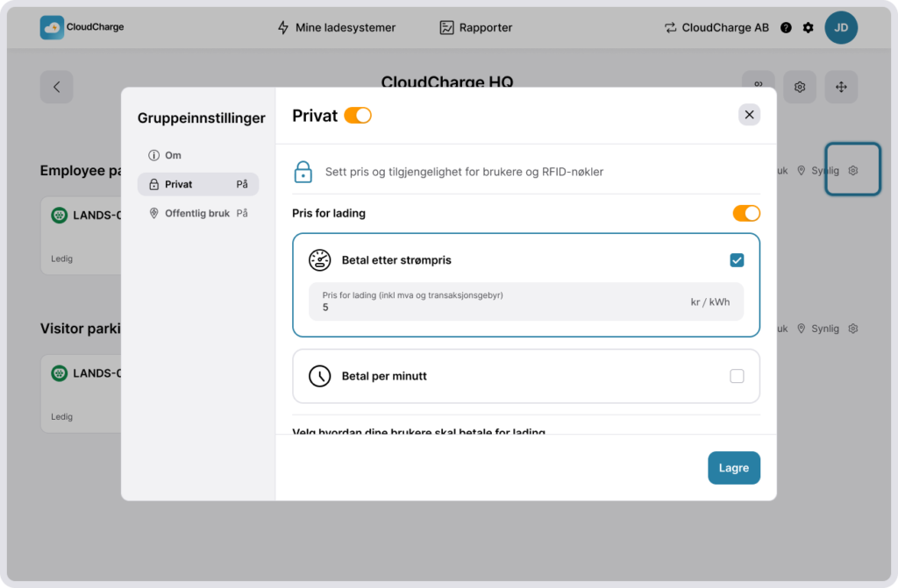Viewport: 898px width, 588px height.
Task: Click the group gear button beside move icon
Action: click(x=800, y=87)
